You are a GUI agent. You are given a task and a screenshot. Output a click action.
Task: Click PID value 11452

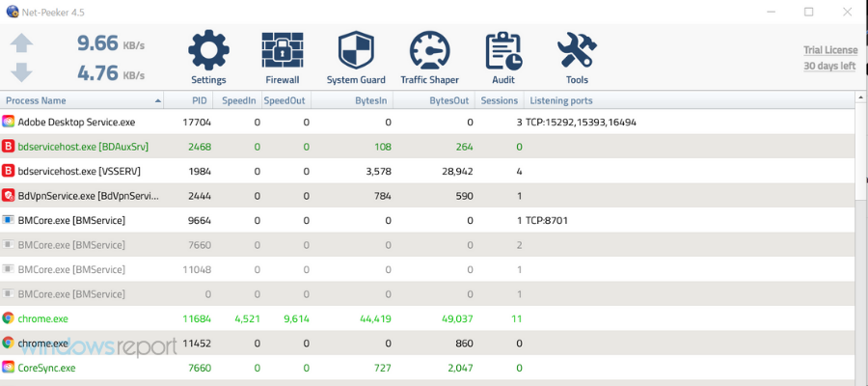197,343
